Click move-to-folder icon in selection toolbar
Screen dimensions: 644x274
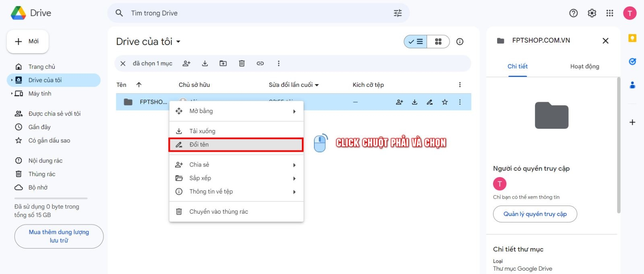pyautogui.click(x=223, y=64)
